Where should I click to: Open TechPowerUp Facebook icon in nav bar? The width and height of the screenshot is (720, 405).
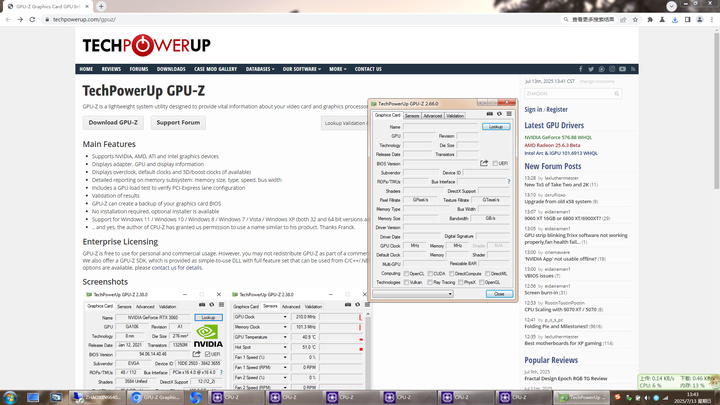[580, 69]
